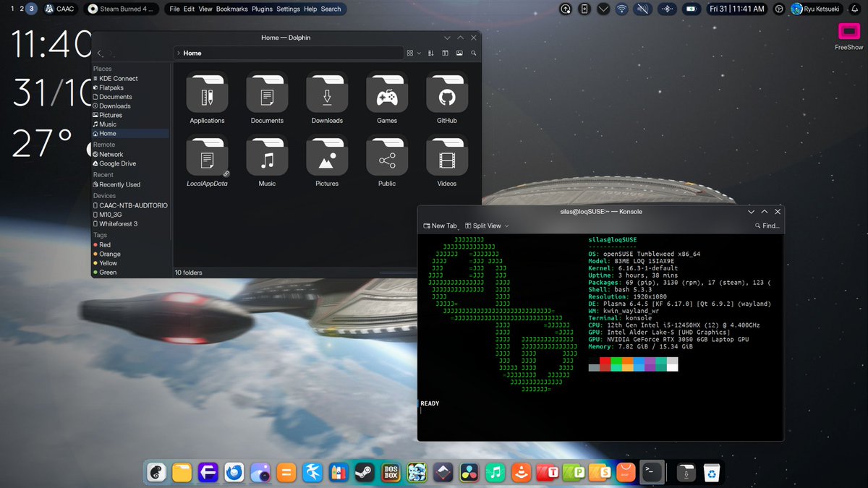Toggle split view icon in Dolphin toolbar
868x488 pixels.
(x=445, y=53)
